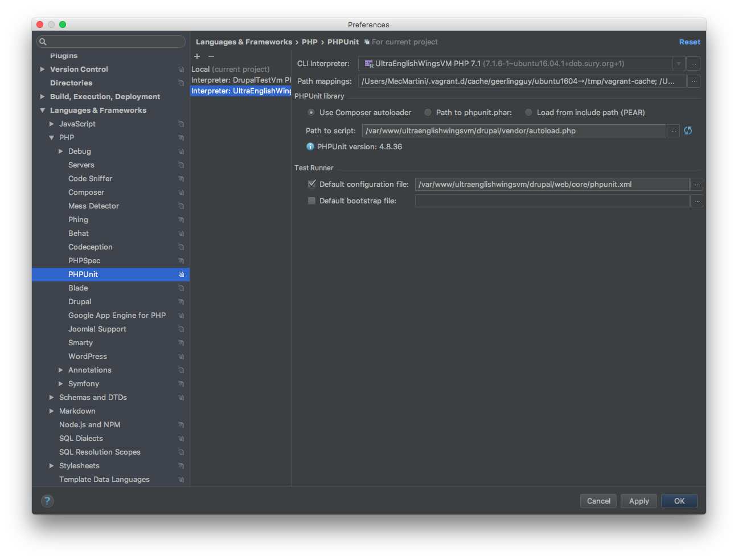Screen dimensions: 738x560
Task: Click the remove interpreter minus icon
Action: point(211,56)
